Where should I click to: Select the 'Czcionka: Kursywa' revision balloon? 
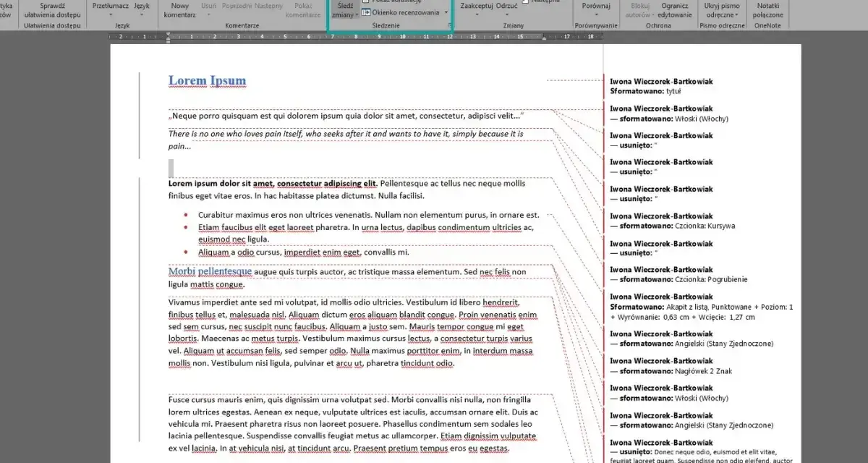673,221
